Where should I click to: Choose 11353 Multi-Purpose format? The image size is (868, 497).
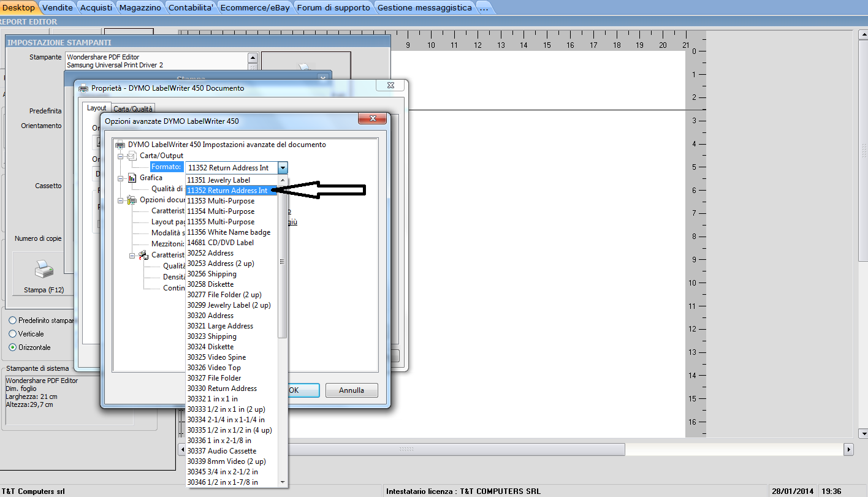(232, 201)
